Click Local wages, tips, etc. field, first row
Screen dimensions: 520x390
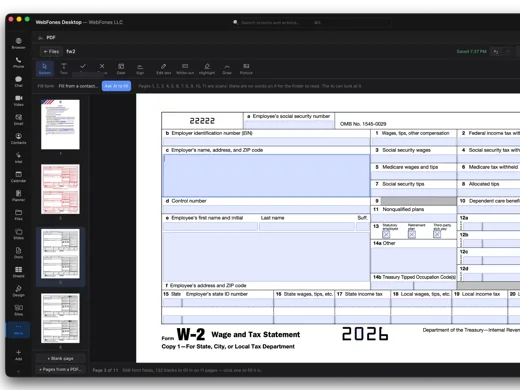coord(421,303)
